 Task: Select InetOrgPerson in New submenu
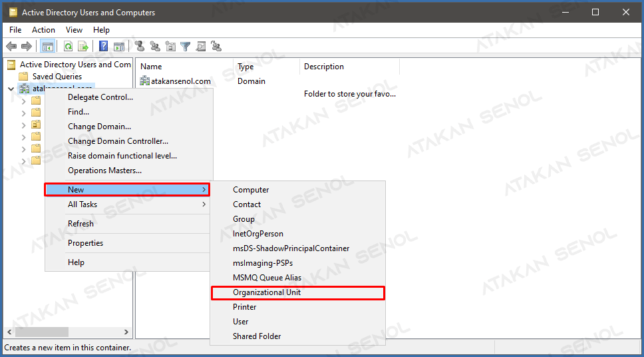pyautogui.click(x=298, y=234)
